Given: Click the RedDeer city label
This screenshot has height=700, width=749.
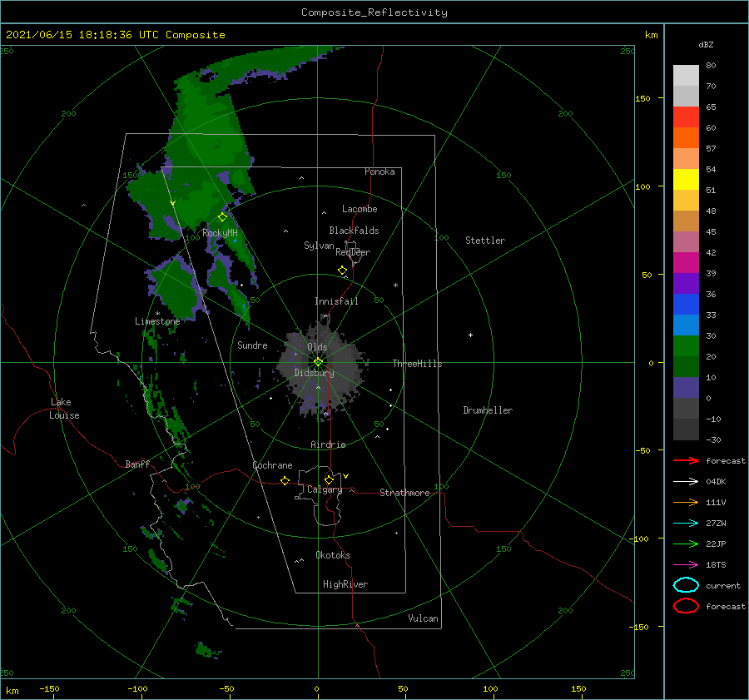Looking at the screenshot, I should [x=353, y=252].
